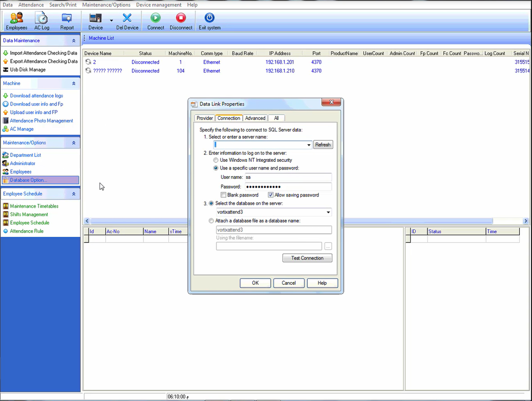Open Database Option in sidebar

coord(41,180)
